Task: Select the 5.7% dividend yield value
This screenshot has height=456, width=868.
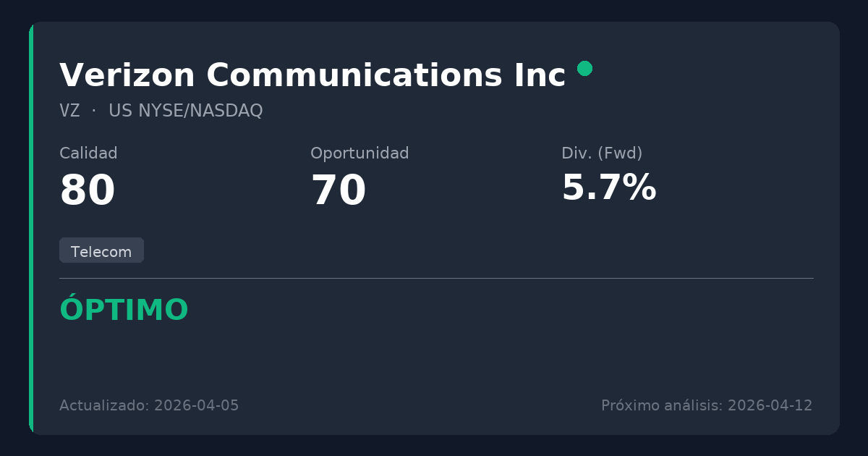Action: 608,188
